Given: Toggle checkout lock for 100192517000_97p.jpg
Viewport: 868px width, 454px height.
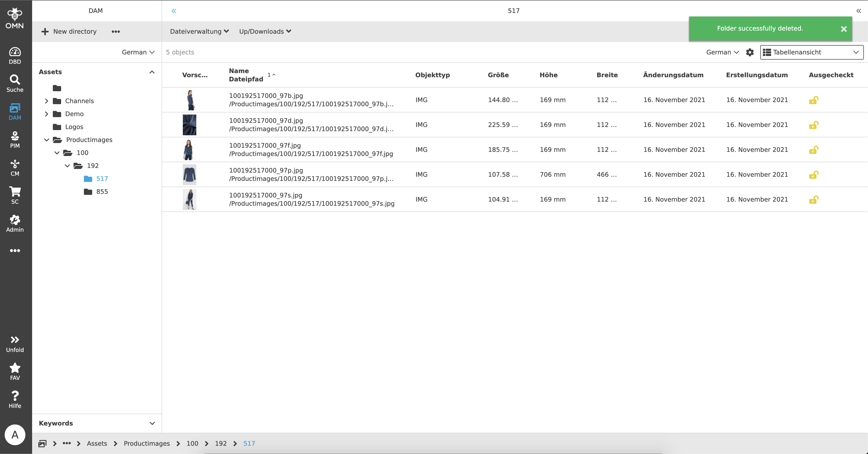Looking at the screenshot, I should [813, 175].
